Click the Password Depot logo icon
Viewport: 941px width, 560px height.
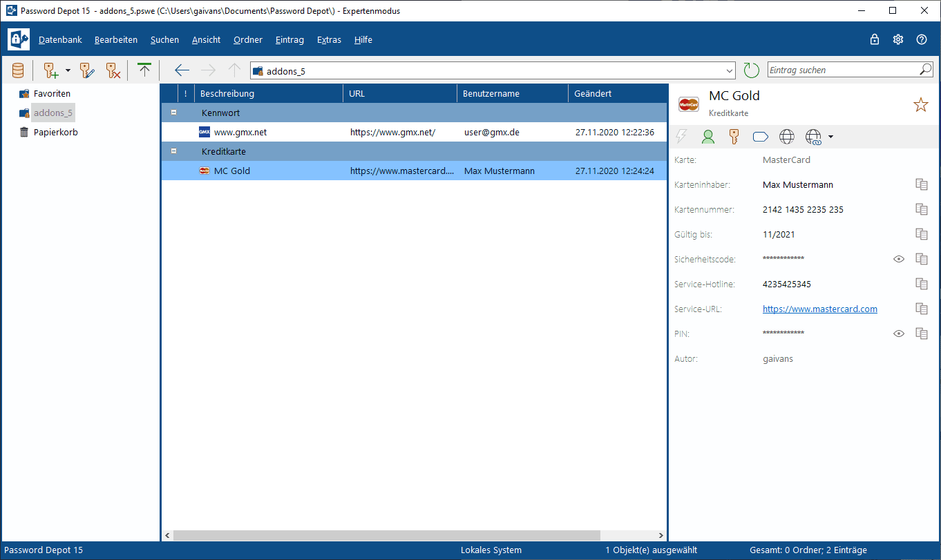[19, 39]
